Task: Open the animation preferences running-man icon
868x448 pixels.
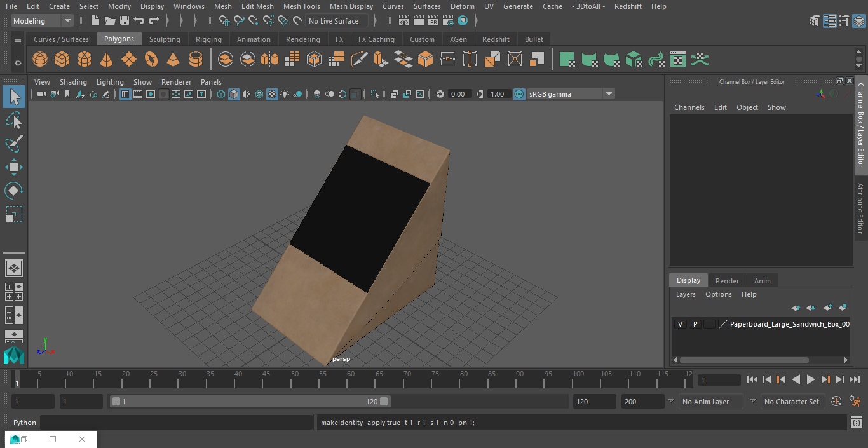Action: click(x=855, y=402)
